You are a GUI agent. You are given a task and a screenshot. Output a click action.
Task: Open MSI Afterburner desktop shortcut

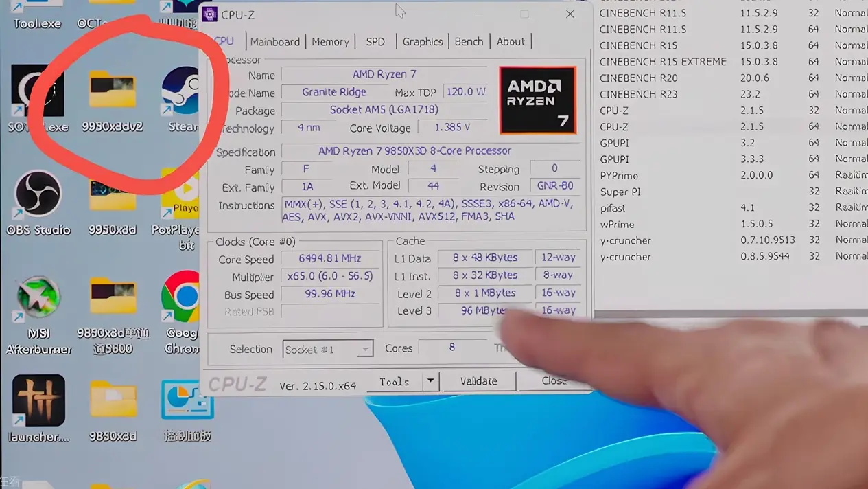point(38,315)
